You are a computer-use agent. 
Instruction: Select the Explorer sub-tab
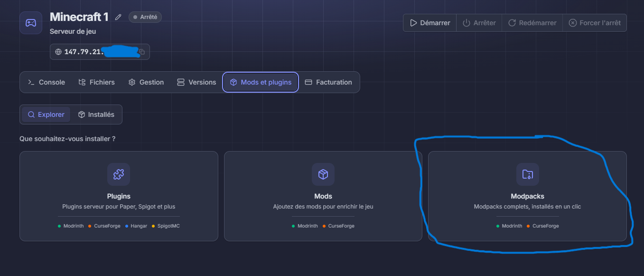46,114
